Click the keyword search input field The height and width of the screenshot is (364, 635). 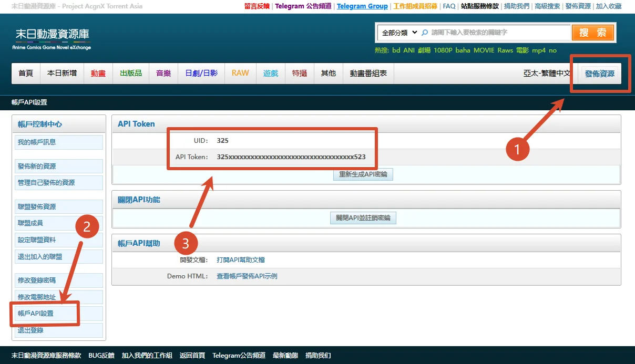point(499,33)
